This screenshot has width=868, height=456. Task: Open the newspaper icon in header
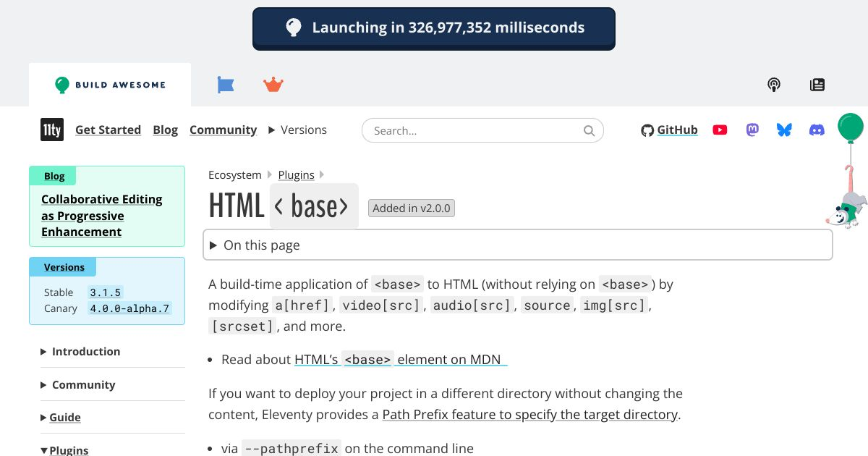tap(817, 85)
